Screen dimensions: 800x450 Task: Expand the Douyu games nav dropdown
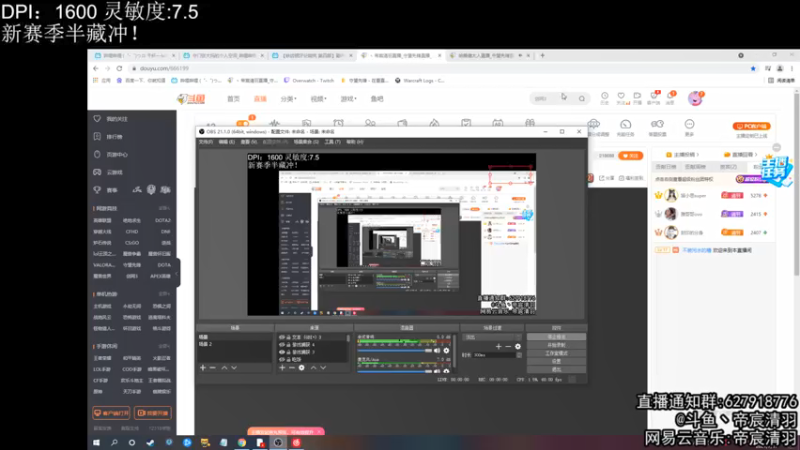pyautogui.click(x=348, y=99)
